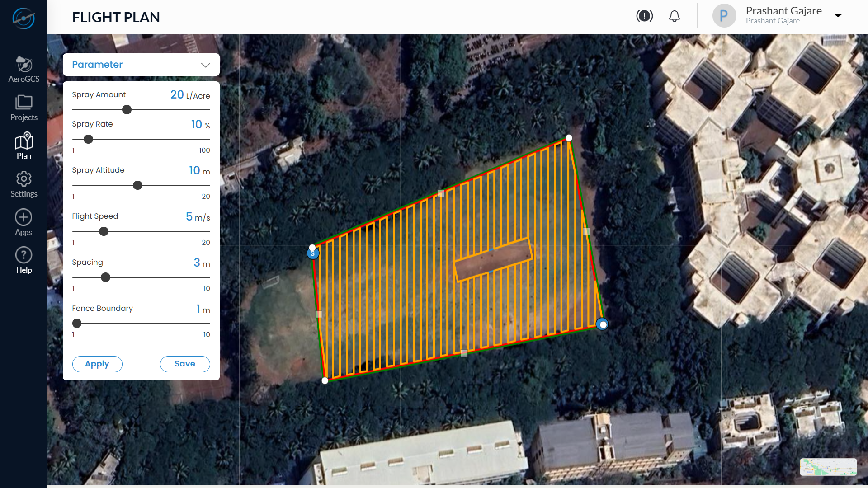Select the bottom-left polygon vertex
Screen dimensions: 868x488
pos(325,381)
